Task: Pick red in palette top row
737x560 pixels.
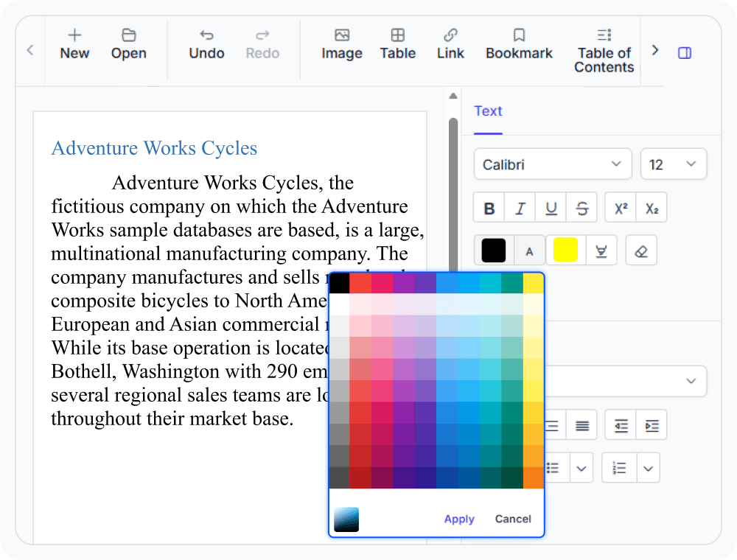Action: pyautogui.click(x=360, y=283)
